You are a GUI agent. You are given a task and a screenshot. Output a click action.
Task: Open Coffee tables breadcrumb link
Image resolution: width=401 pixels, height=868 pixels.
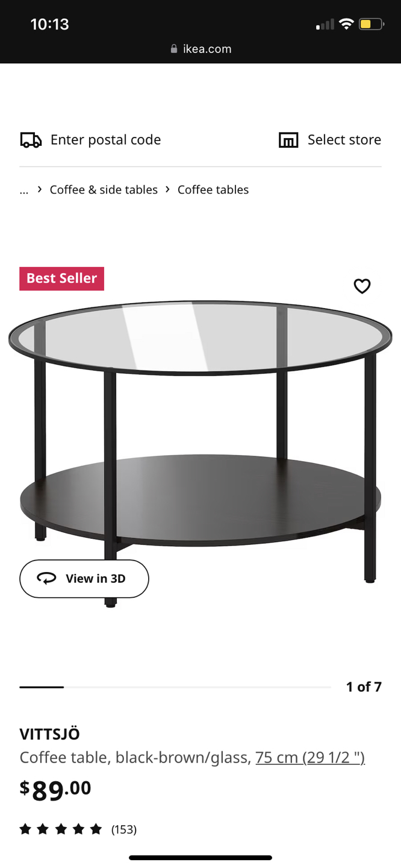(213, 190)
